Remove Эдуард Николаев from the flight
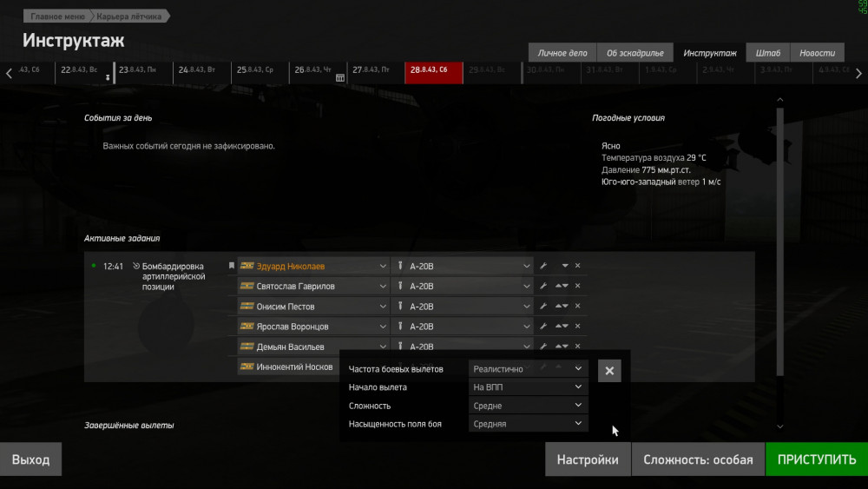The width and height of the screenshot is (868, 489). [x=577, y=266]
